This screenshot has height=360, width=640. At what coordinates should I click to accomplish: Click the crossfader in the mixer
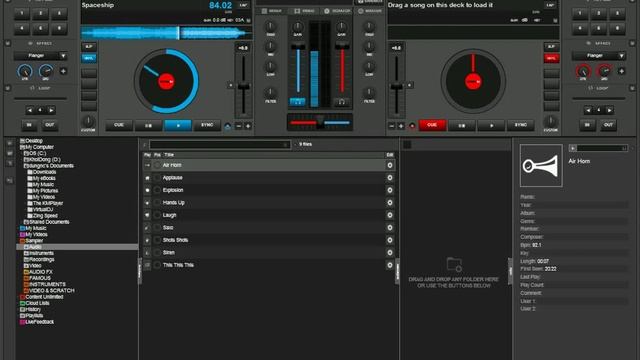tap(320, 121)
